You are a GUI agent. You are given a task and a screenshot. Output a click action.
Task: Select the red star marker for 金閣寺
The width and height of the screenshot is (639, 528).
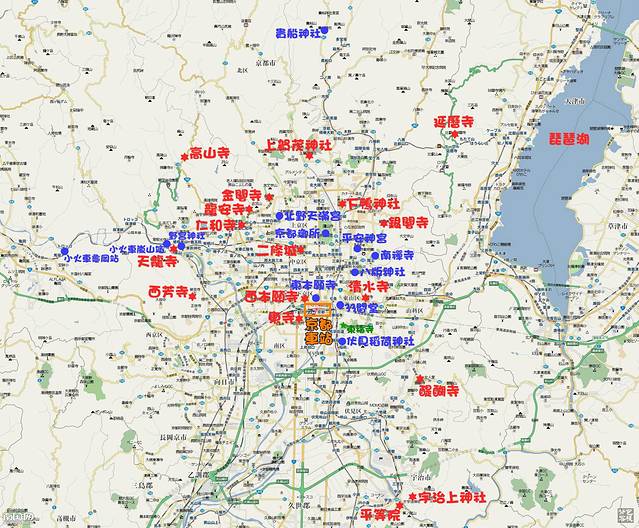268,196
